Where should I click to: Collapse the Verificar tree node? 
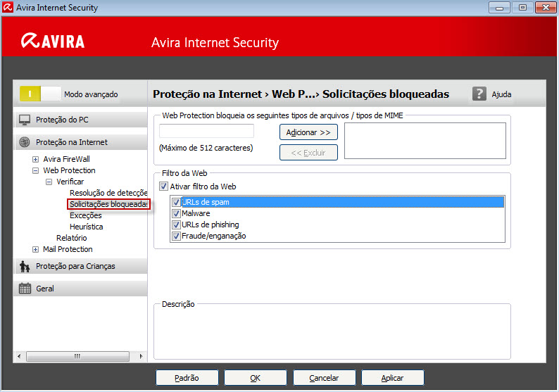tap(49, 182)
